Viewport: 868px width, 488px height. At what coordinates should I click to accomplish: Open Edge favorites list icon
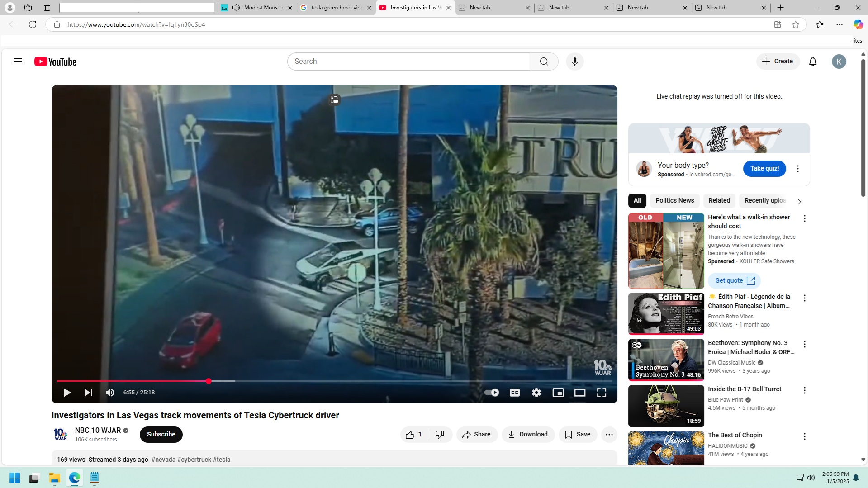click(819, 24)
